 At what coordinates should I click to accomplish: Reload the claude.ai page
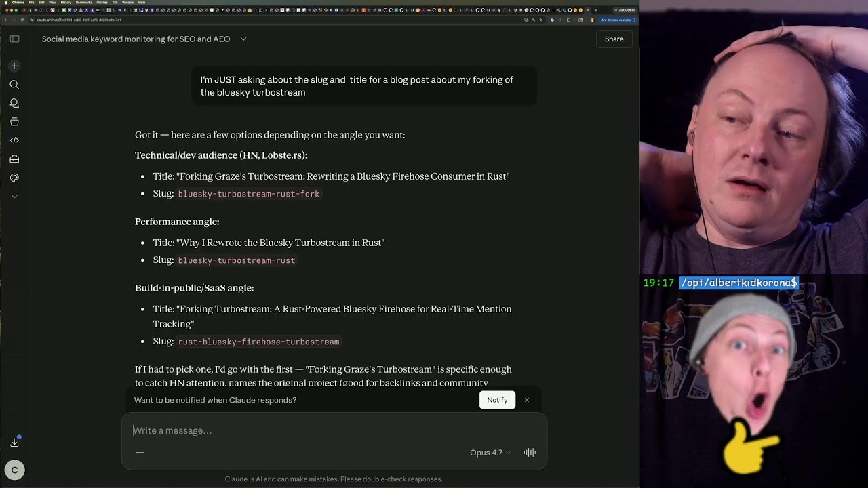click(22, 20)
